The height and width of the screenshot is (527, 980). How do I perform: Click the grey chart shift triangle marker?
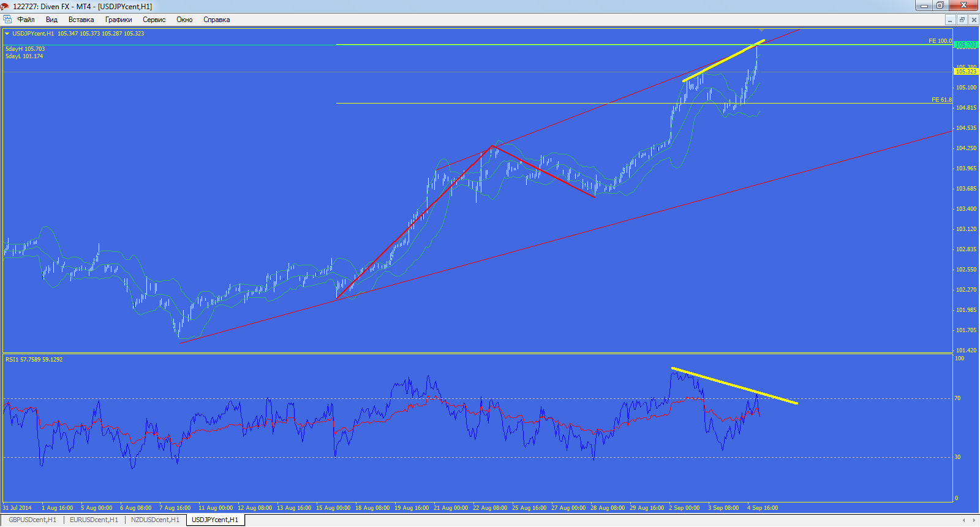click(x=761, y=29)
